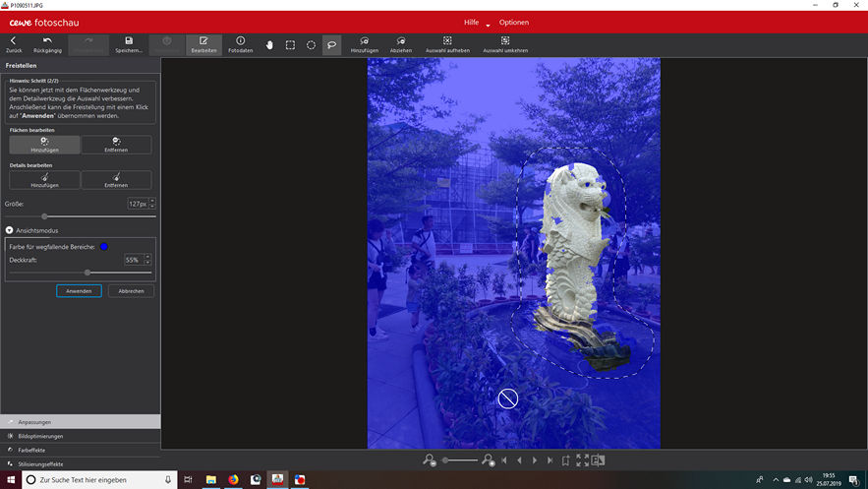Click the blue color swatch for removed areas
The height and width of the screenshot is (489, 868).
103,246
